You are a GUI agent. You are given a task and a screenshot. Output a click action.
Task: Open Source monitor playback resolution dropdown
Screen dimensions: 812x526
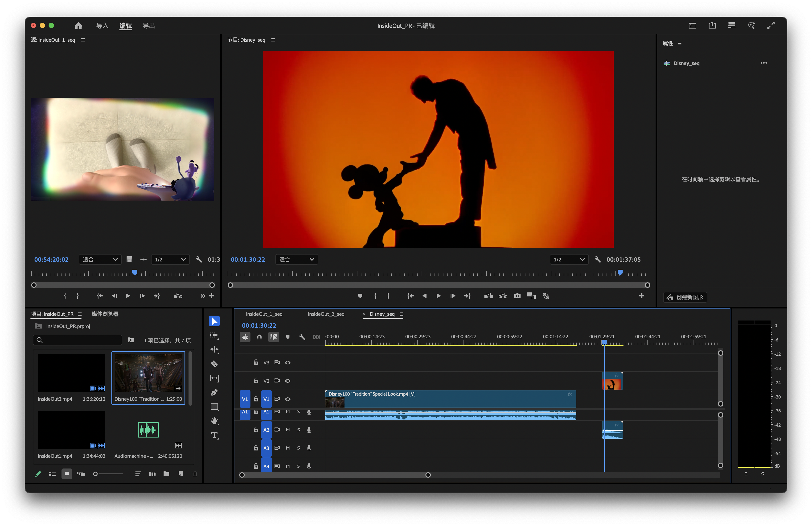[x=170, y=259]
